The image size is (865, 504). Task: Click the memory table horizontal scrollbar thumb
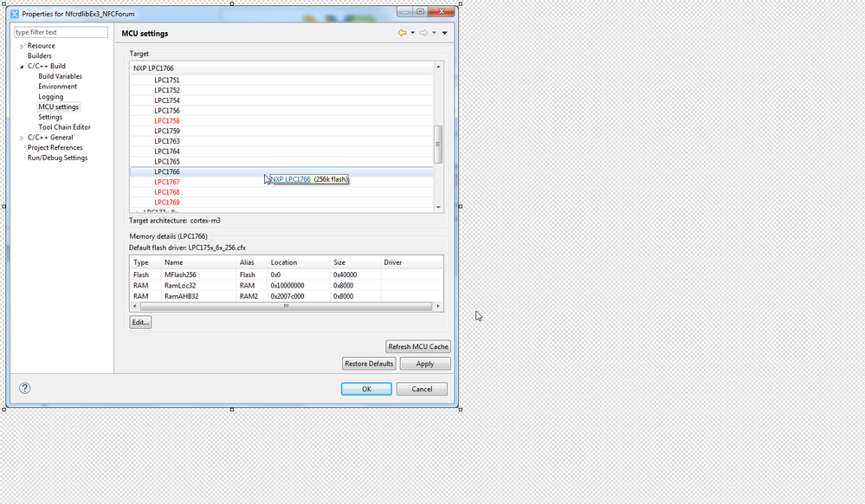[286, 307]
